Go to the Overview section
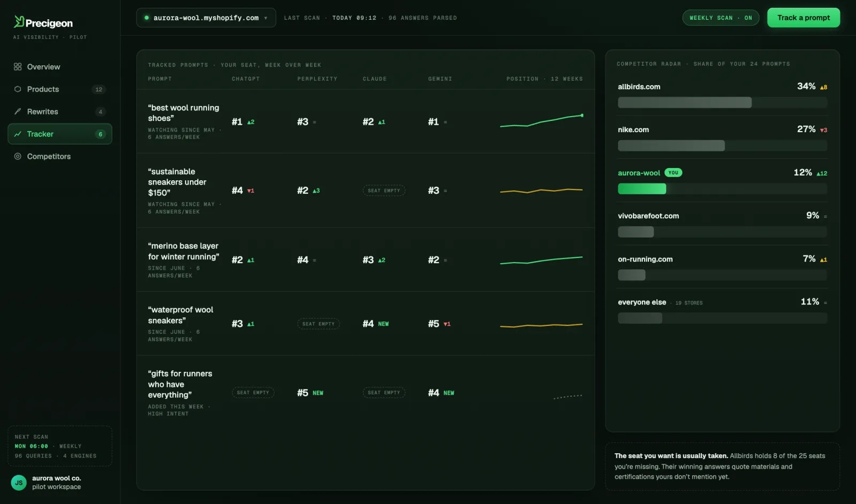The width and height of the screenshot is (856, 504). 60,67
